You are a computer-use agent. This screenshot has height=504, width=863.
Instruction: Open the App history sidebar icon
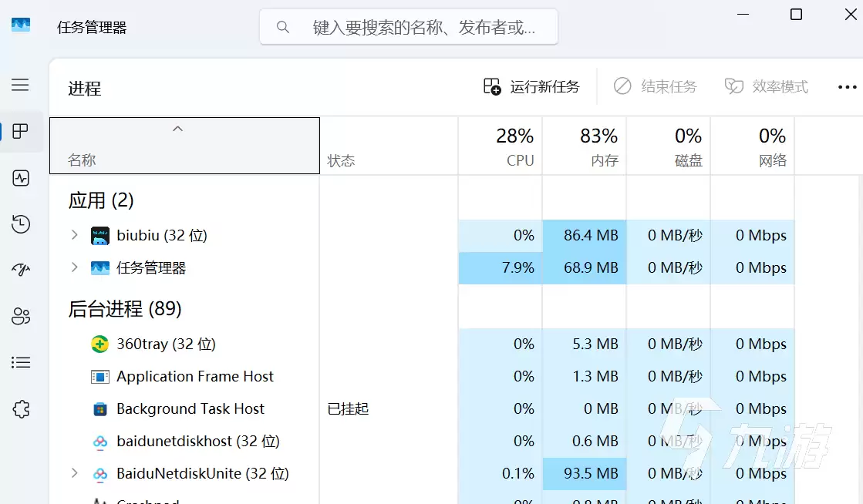coord(20,224)
